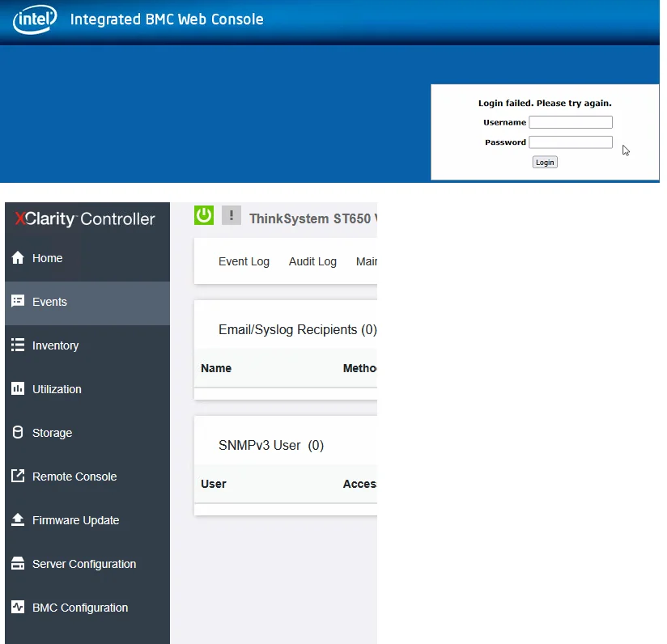
Task: Click the Login button
Action: click(545, 162)
